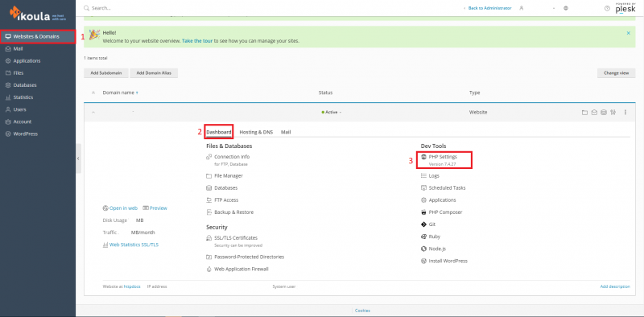Click Open in web link

click(123, 208)
